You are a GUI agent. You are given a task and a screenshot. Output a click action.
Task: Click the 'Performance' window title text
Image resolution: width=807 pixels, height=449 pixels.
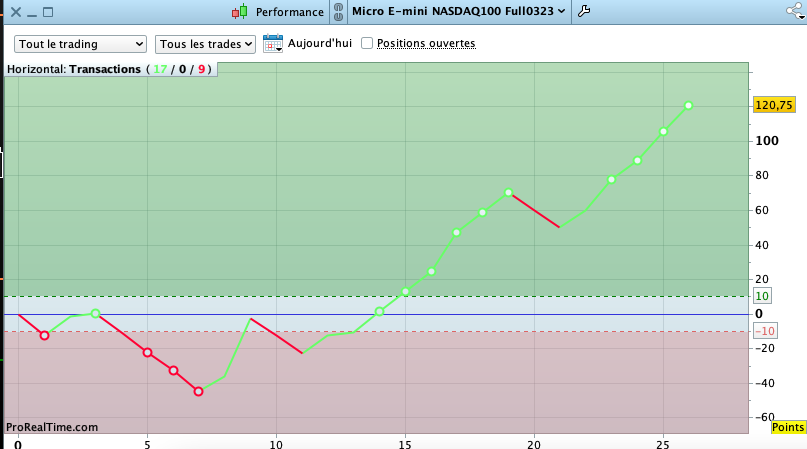(290, 12)
